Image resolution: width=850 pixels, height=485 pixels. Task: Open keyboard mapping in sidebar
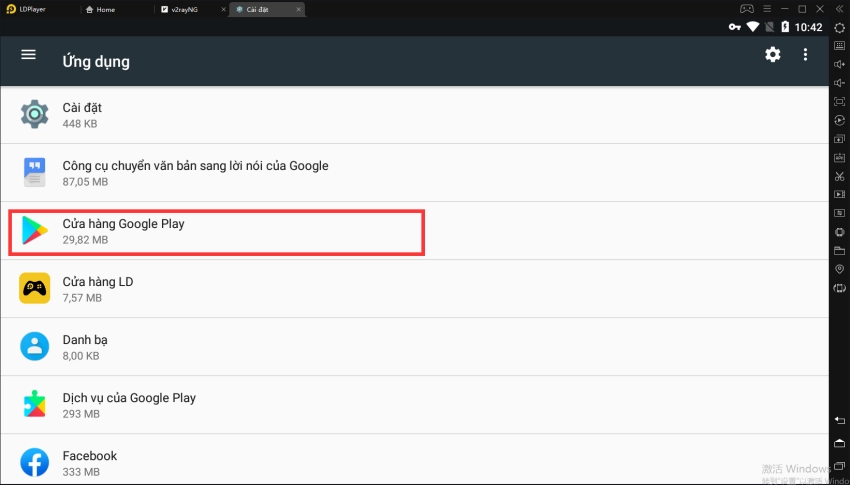pos(839,46)
